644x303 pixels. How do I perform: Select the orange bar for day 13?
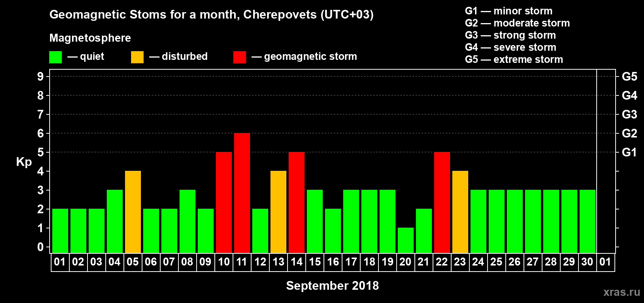click(x=278, y=212)
